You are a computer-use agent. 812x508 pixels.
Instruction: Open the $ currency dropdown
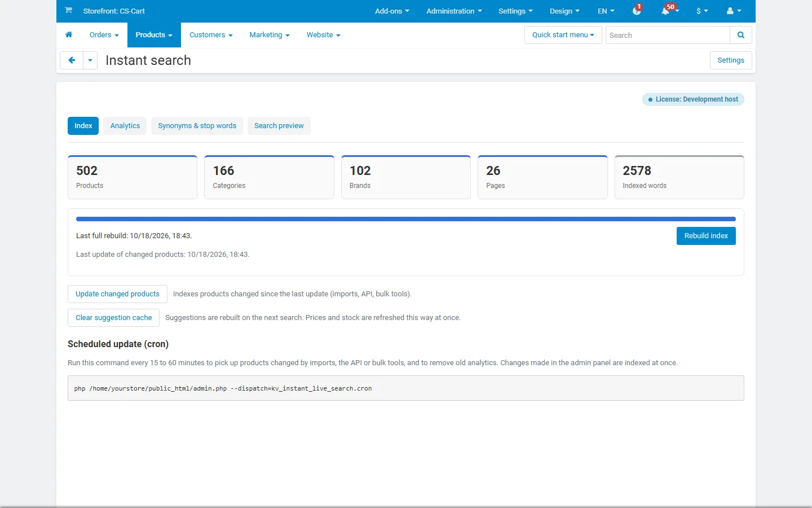click(x=702, y=11)
